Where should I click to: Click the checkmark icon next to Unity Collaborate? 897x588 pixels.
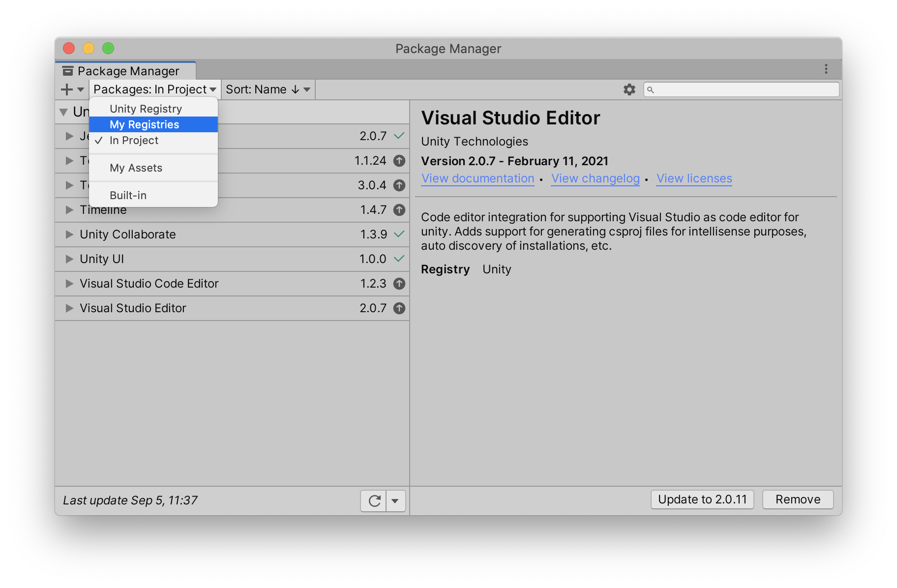pos(399,235)
